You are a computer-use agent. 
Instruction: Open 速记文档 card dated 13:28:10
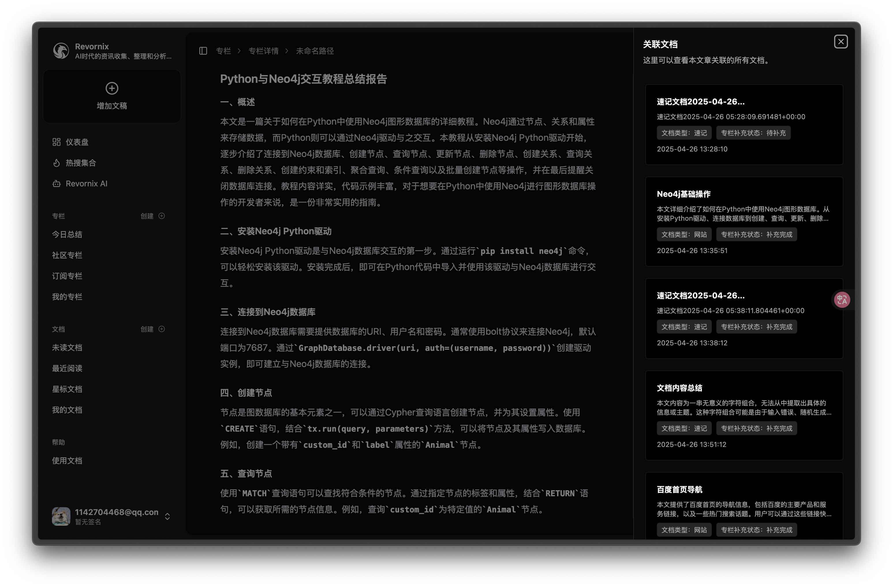744,125
